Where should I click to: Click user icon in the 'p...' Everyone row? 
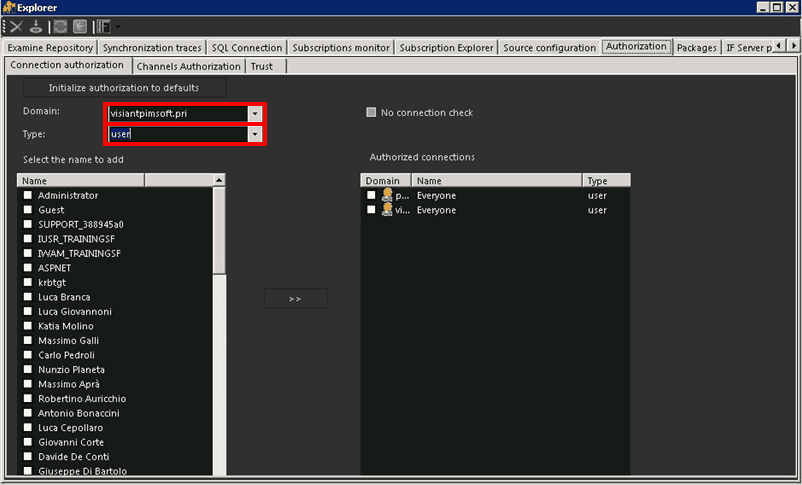(387, 195)
